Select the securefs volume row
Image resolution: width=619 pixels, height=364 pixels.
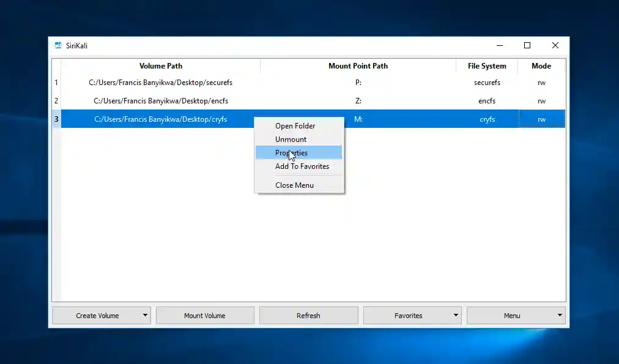coord(160,83)
